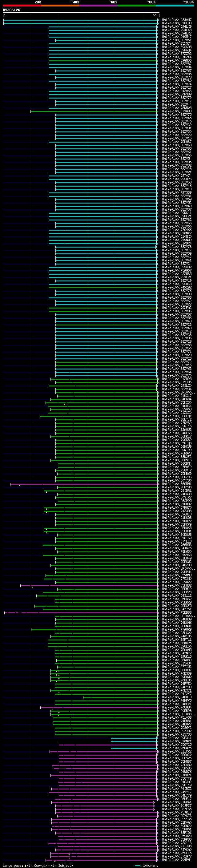This screenshot has width=197, height=868.
Task: Choose the UniRef100_C0NI99 label
Action: (x=177, y=450)
